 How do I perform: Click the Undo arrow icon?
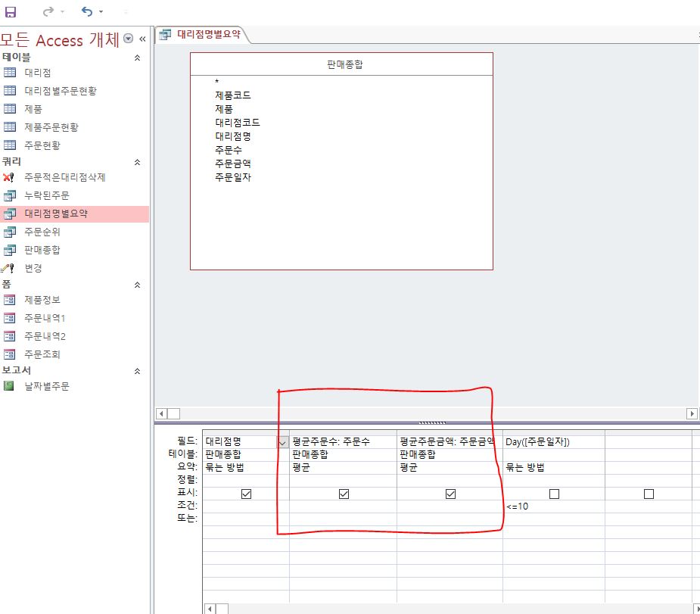(x=87, y=11)
